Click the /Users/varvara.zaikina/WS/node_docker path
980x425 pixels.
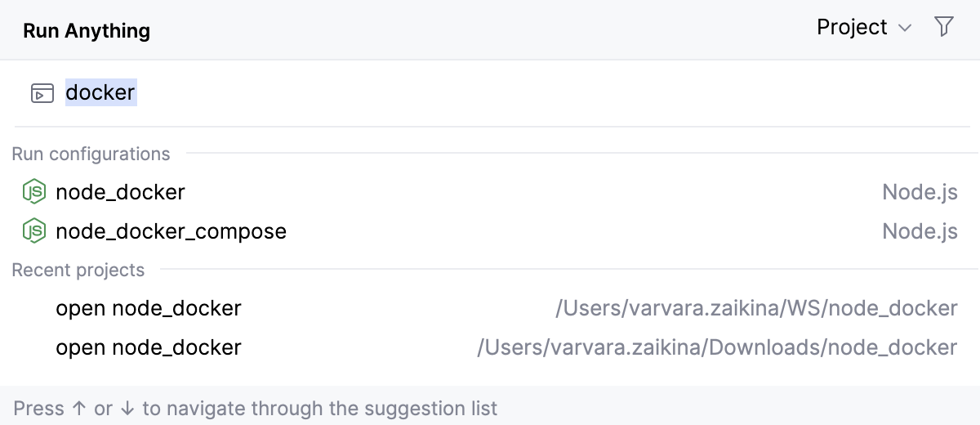tap(755, 308)
